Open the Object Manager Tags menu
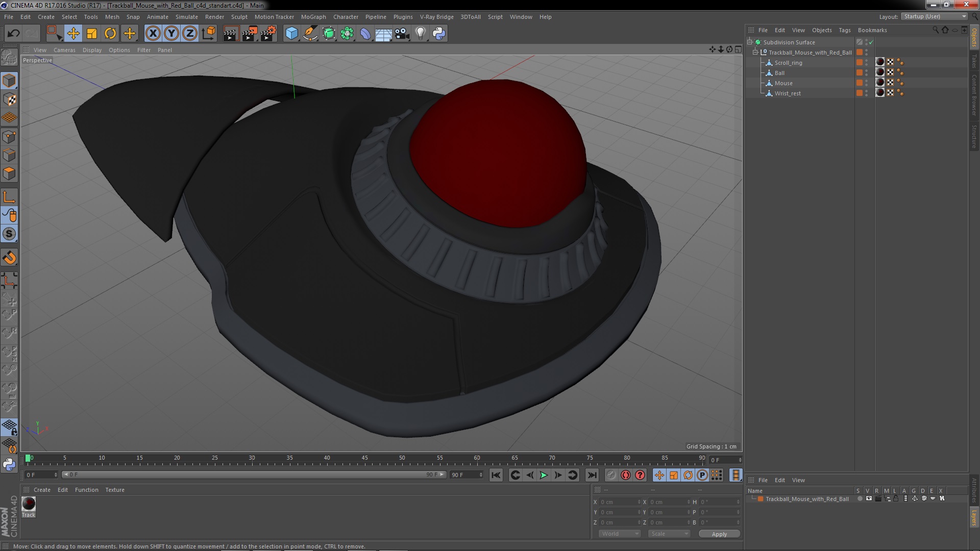Viewport: 980px width, 551px height. click(845, 30)
